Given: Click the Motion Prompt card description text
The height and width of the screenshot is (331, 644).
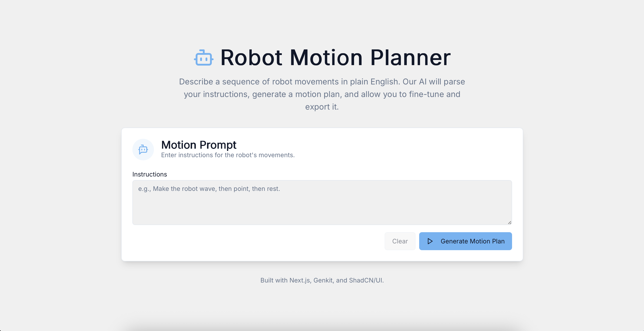Looking at the screenshot, I should click(x=228, y=155).
